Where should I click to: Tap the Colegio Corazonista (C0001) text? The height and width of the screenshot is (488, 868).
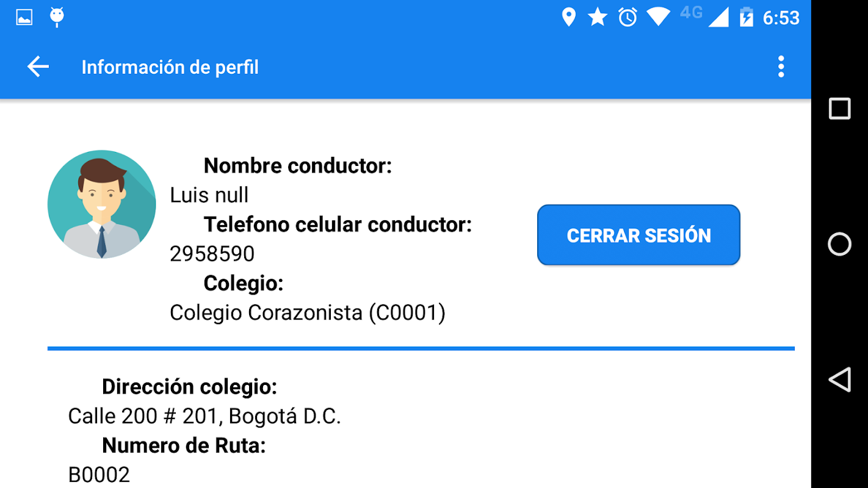[x=308, y=313]
